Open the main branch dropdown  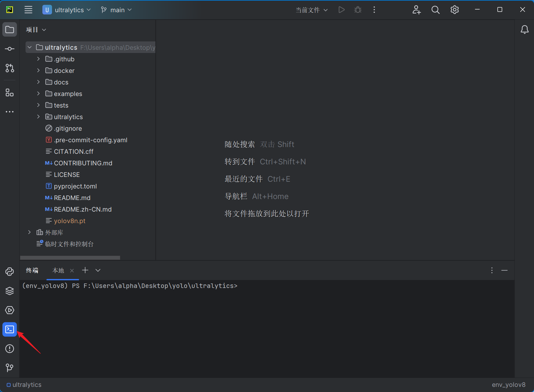pyautogui.click(x=116, y=10)
